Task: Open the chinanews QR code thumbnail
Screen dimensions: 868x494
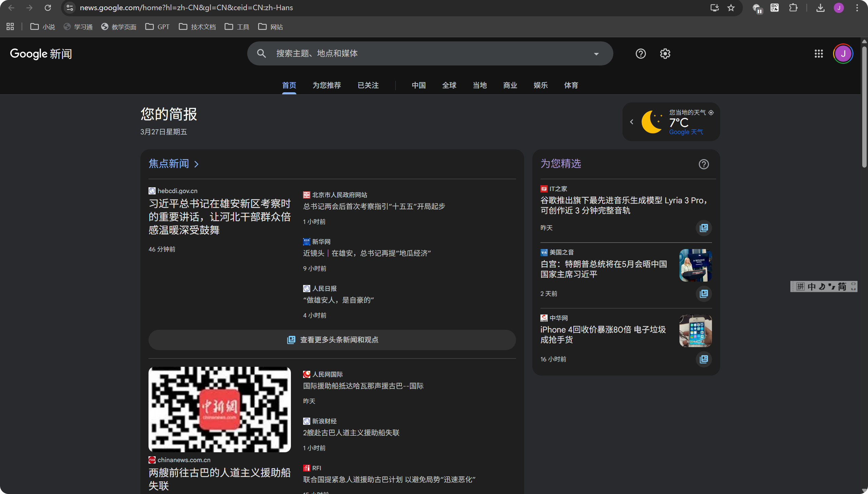Action: 219,409
